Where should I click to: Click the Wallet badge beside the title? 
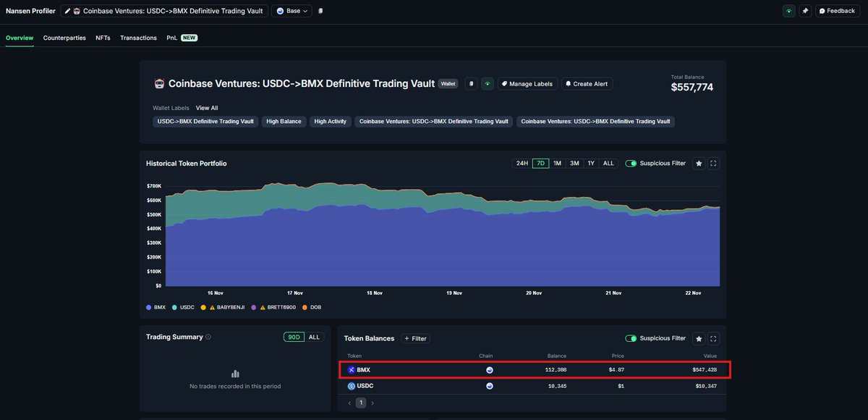(x=448, y=83)
